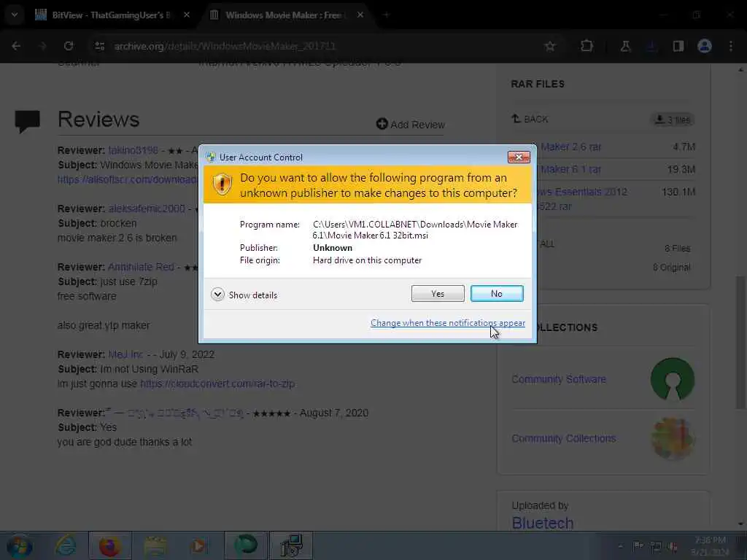Bookmark this page with star icon
This screenshot has height=560, width=747.
550,46
